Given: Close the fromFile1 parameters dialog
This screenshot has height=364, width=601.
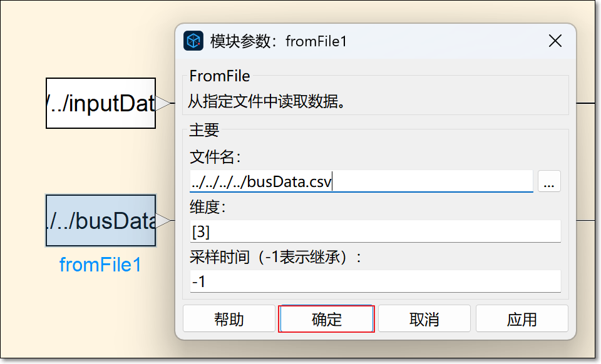Looking at the screenshot, I should (555, 41).
